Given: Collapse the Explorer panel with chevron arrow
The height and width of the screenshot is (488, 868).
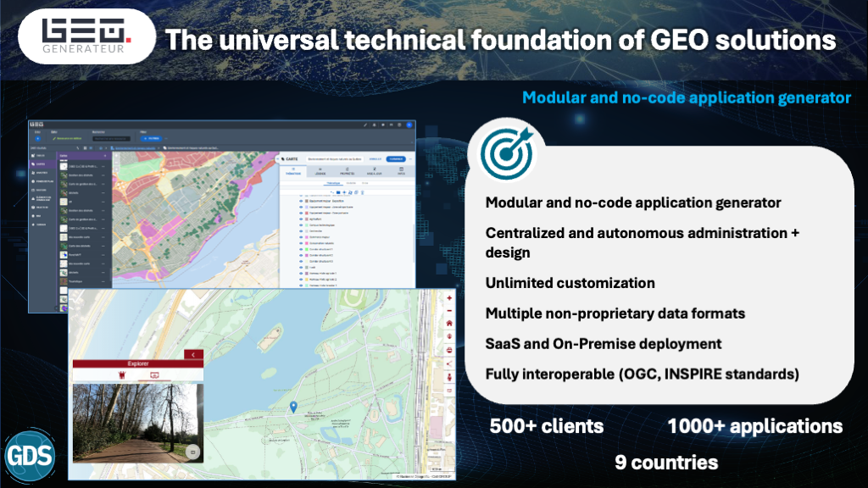Looking at the screenshot, I should point(194,354).
